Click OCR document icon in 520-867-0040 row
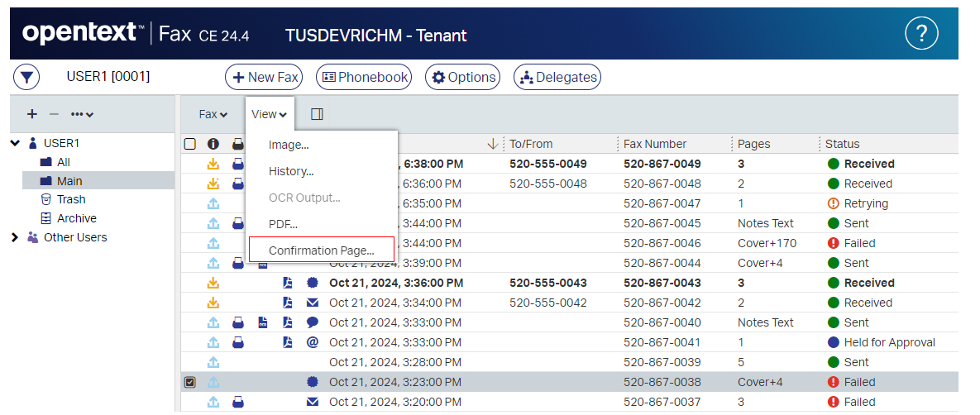The width and height of the screenshot is (980, 415). point(262,322)
